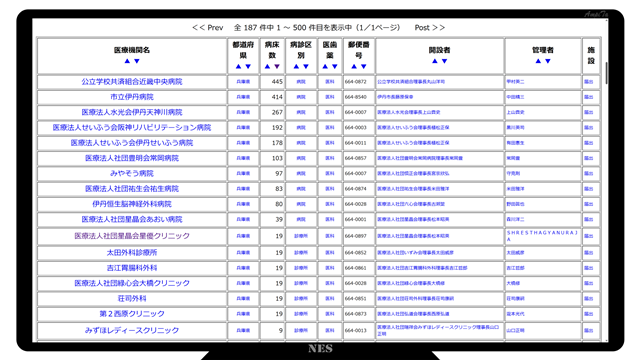Sort 病診区別 column ascending arrow

pos(296,66)
